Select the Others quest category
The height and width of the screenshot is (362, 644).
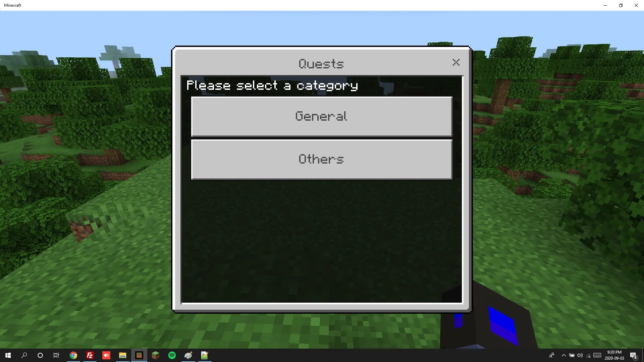point(321,159)
